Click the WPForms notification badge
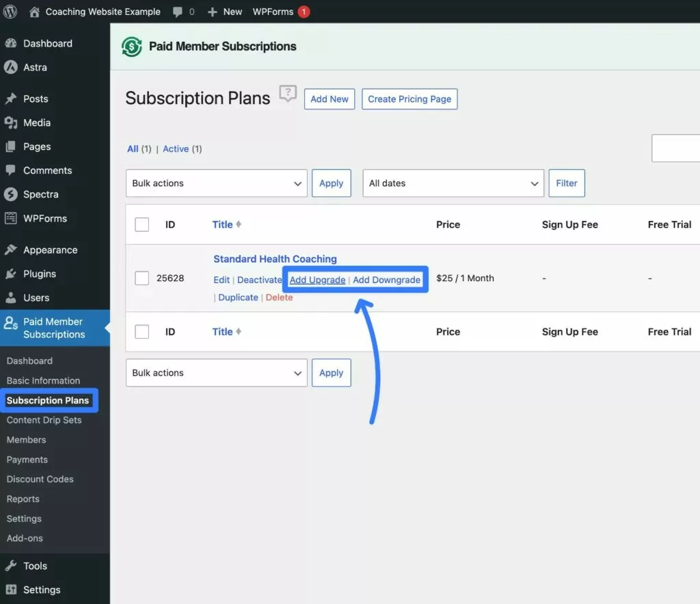700x604 pixels. point(304,12)
